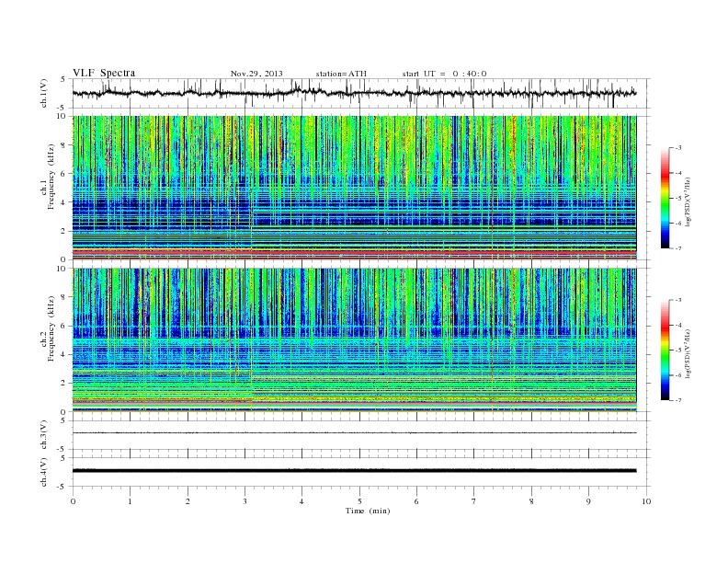Click the "1" tick on the time axis
This screenshot has height=563, width=728.
coord(130,501)
